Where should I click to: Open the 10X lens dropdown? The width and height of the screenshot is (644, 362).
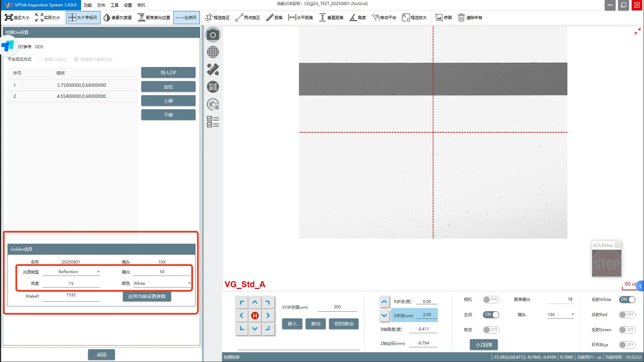[561, 315]
